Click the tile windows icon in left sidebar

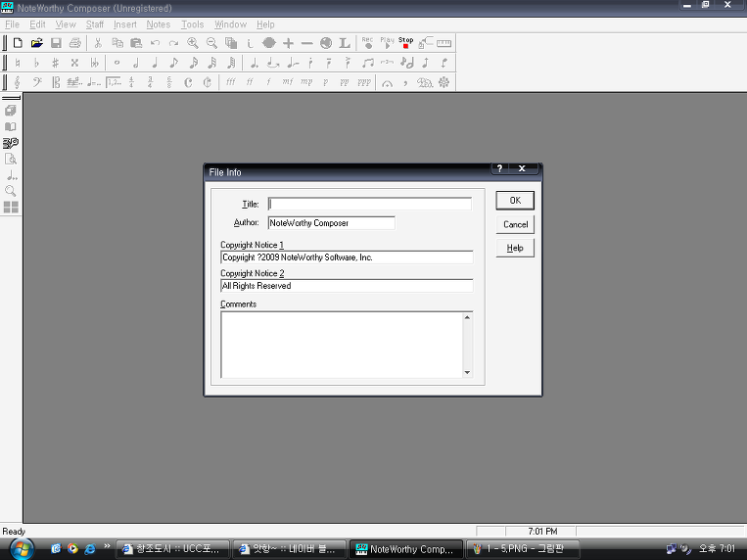11,208
